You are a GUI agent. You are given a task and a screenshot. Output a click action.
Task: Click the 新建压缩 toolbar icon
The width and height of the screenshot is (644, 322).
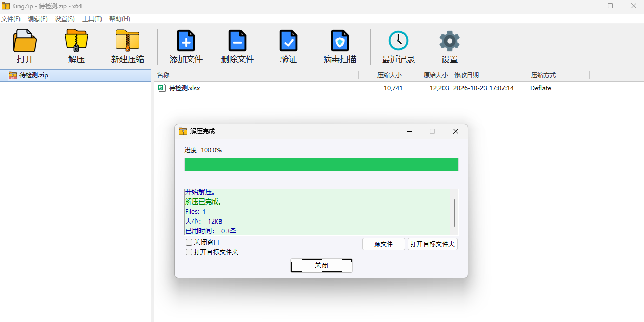pos(127,41)
